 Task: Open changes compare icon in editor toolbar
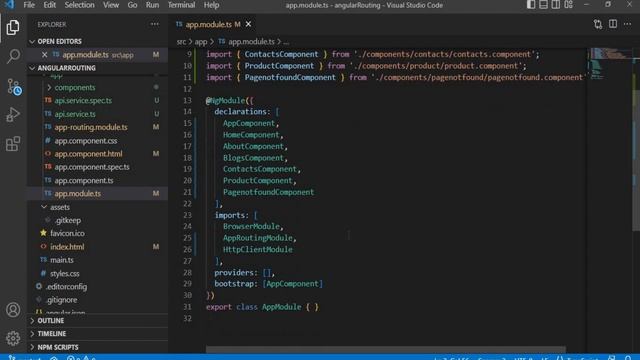pos(598,24)
